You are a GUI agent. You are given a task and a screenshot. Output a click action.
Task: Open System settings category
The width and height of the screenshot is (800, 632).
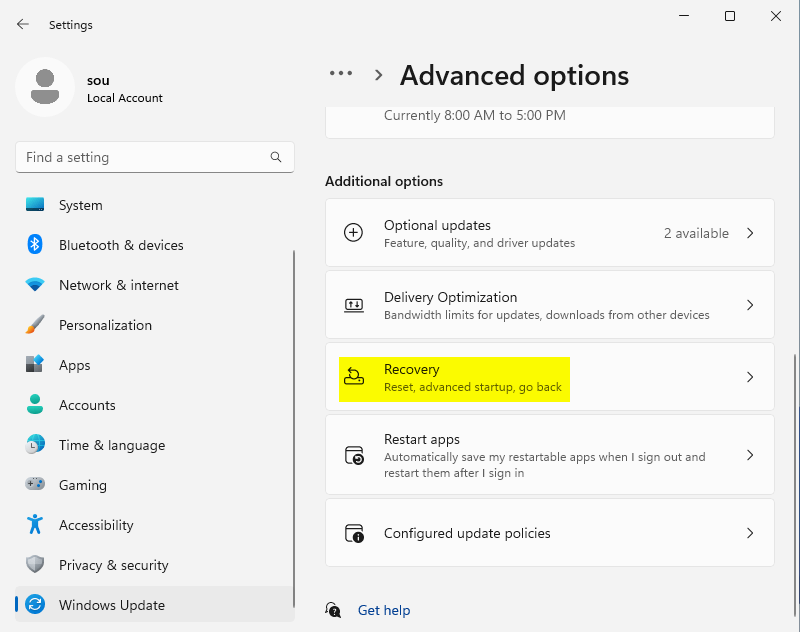pos(154,205)
